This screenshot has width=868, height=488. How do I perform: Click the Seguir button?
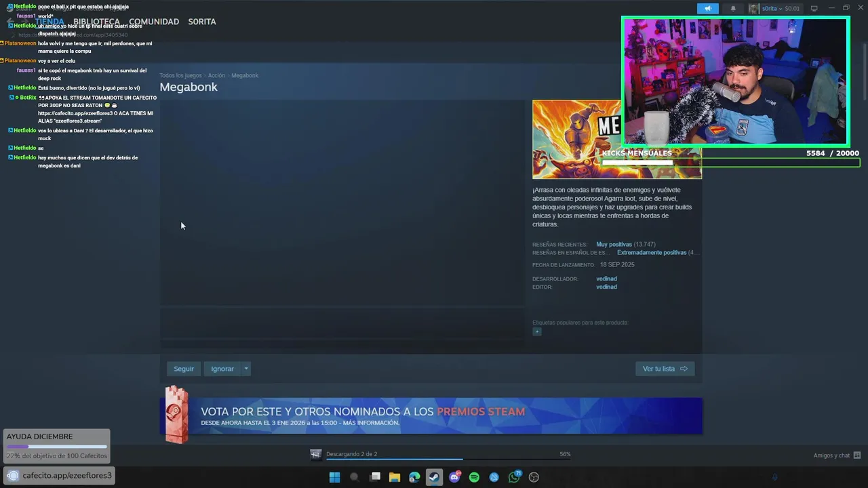184,369
